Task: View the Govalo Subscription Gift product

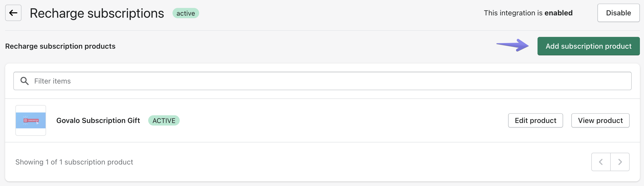Action: pyautogui.click(x=600, y=120)
